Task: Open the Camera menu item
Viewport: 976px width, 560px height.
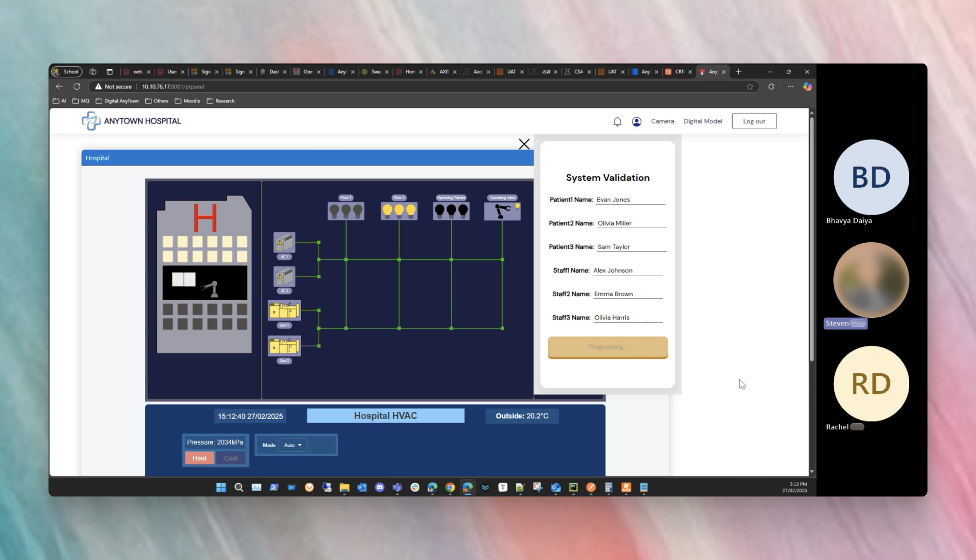Action: click(x=663, y=121)
